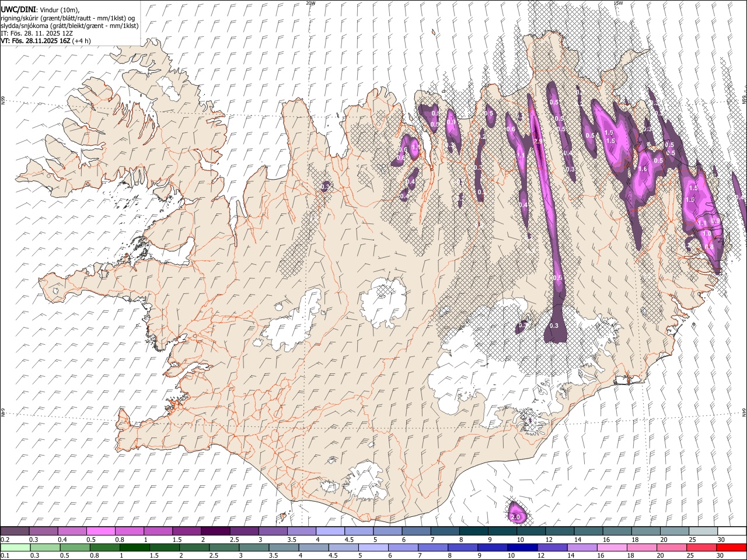Select the rain legend swatch labeled 0.5

pyautogui.click(x=75, y=547)
